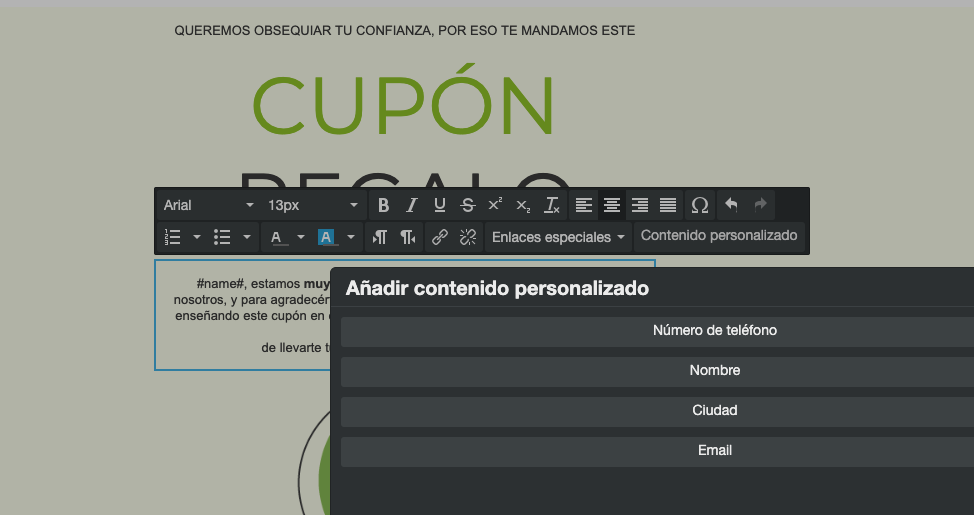
Task: Apply strikethrough to text
Action: [467, 205]
